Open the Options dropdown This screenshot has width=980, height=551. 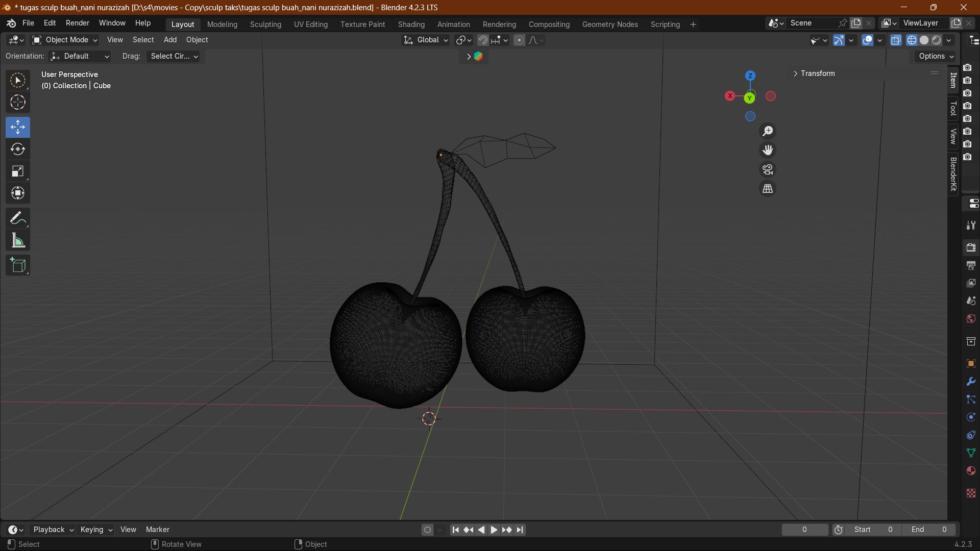tap(936, 56)
